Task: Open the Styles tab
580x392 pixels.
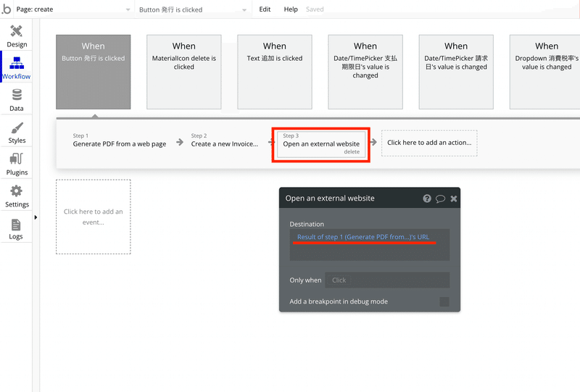Action: (x=16, y=133)
